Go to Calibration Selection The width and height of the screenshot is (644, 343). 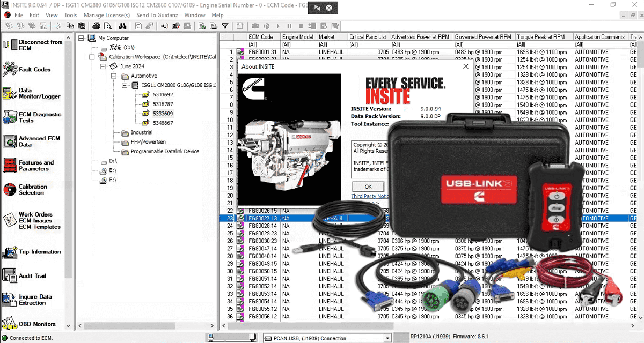[x=32, y=190]
